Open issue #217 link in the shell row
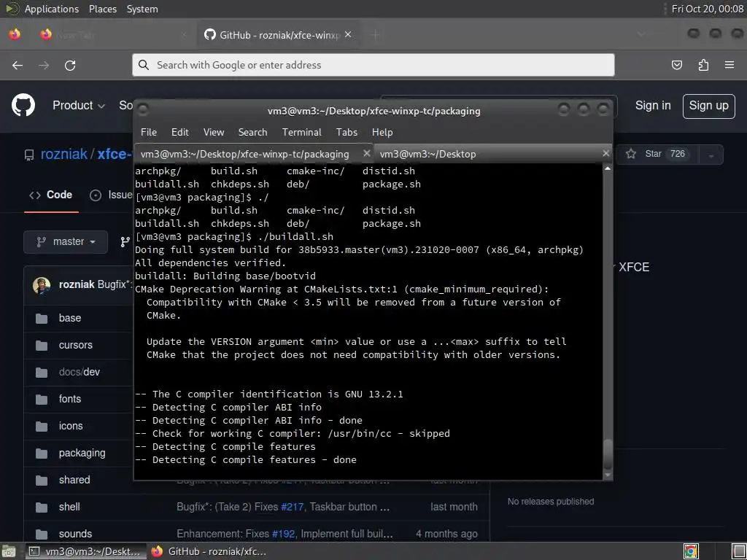 coord(292,507)
